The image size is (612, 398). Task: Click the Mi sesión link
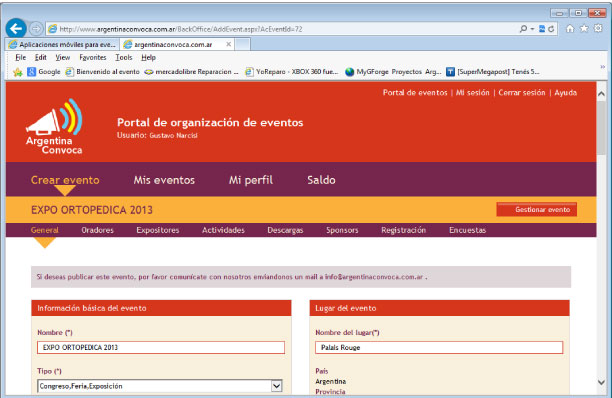[472, 92]
